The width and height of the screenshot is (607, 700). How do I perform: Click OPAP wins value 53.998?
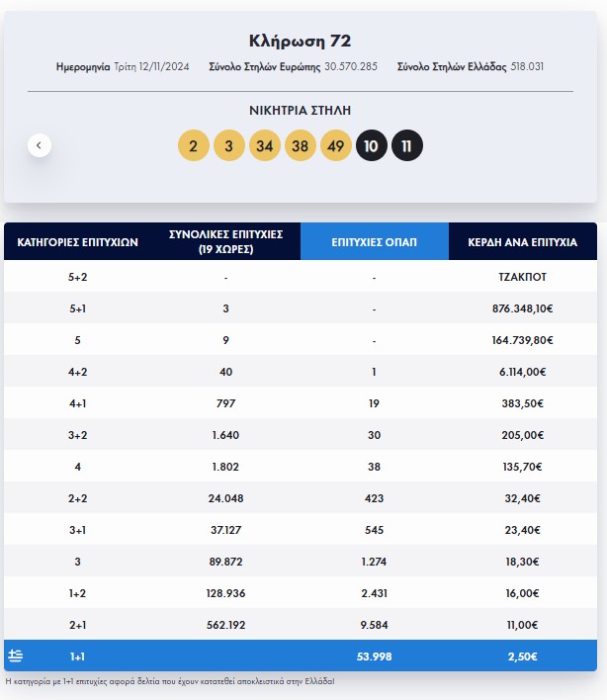[x=374, y=656]
